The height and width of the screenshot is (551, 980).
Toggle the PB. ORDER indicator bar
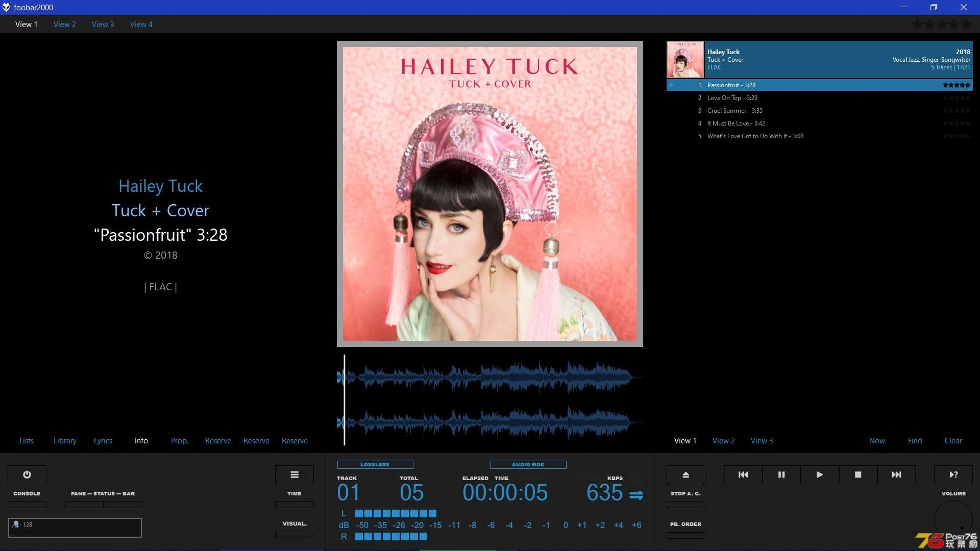(x=686, y=535)
